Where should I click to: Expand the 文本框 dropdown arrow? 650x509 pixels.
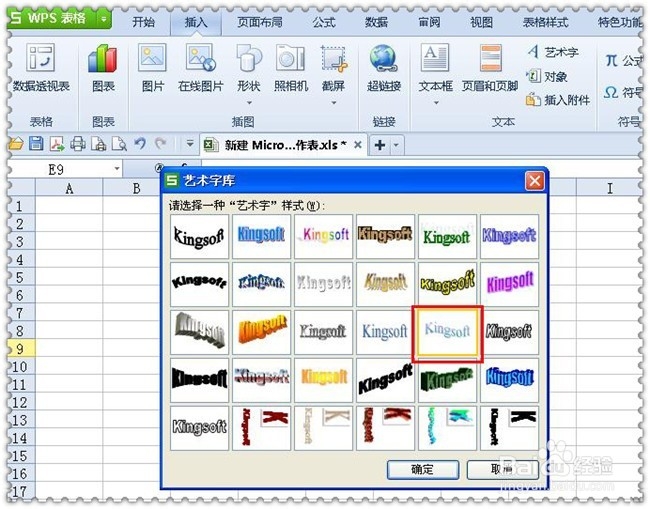[x=436, y=103]
